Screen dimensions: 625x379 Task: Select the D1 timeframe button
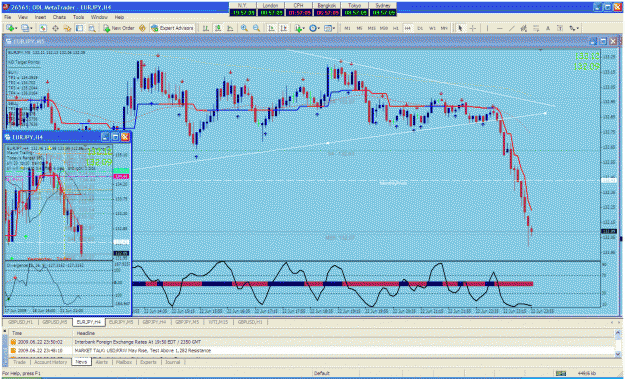(420, 28)
